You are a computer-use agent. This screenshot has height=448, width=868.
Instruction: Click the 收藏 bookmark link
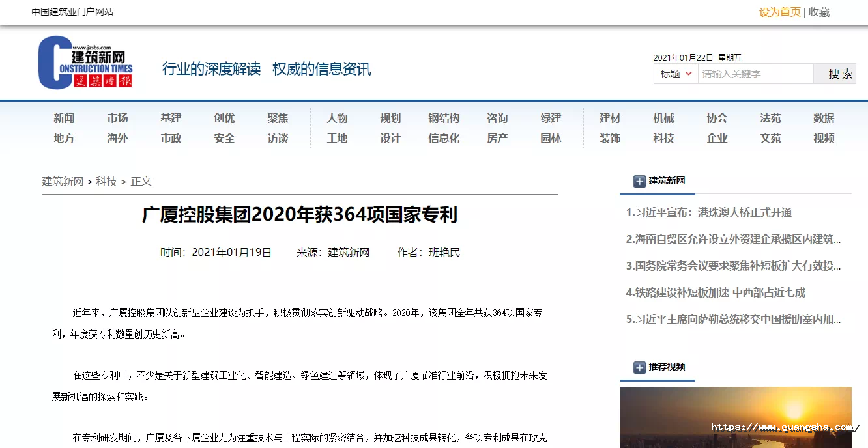[x=819, y=12]
